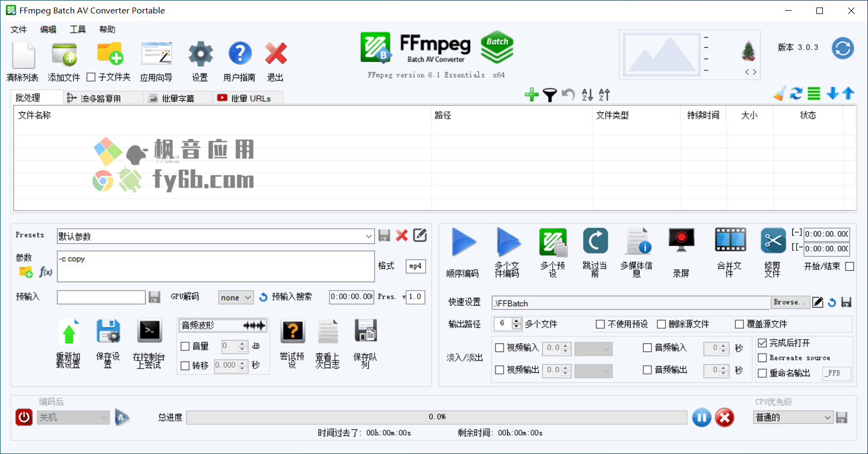Click the broom clean icon above the file list
This screenshot has width=868, height=454.
779,94
